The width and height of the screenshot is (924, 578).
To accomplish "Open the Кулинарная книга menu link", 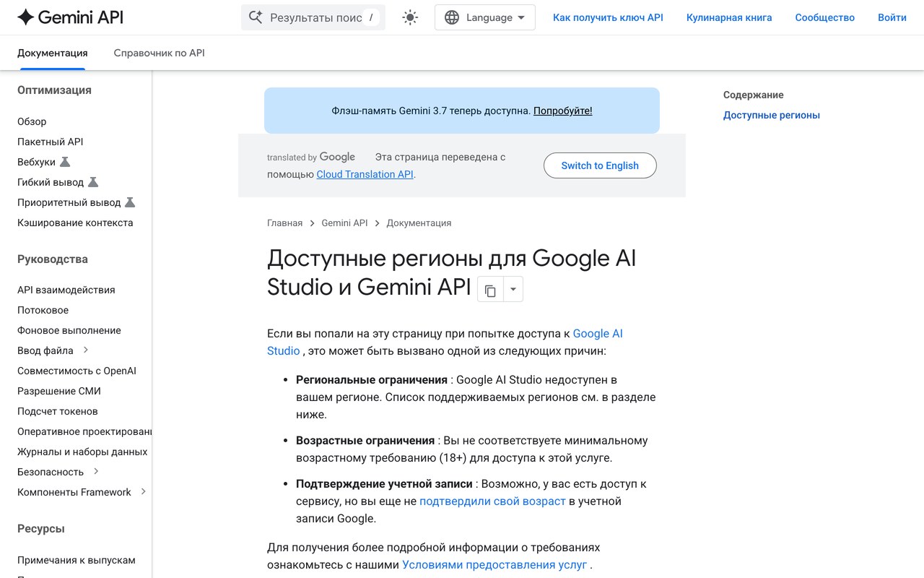I will 729,17.
